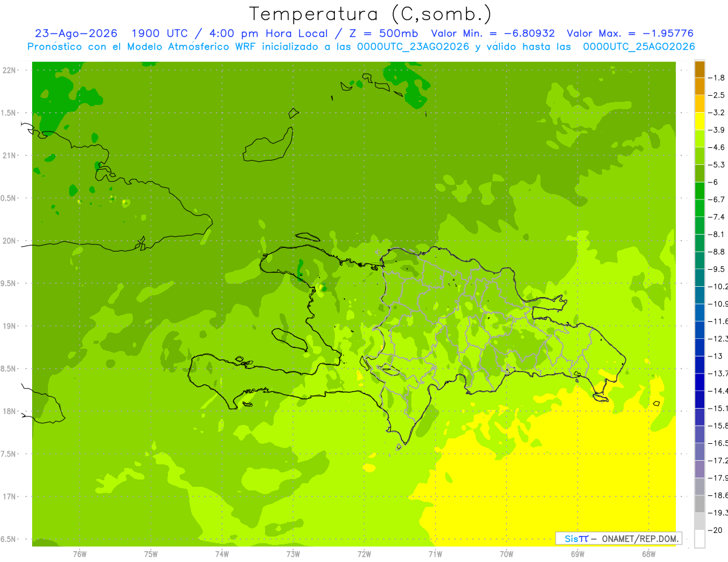
Task: Click the -2.5 legend value
Action: tap(717, 95)
